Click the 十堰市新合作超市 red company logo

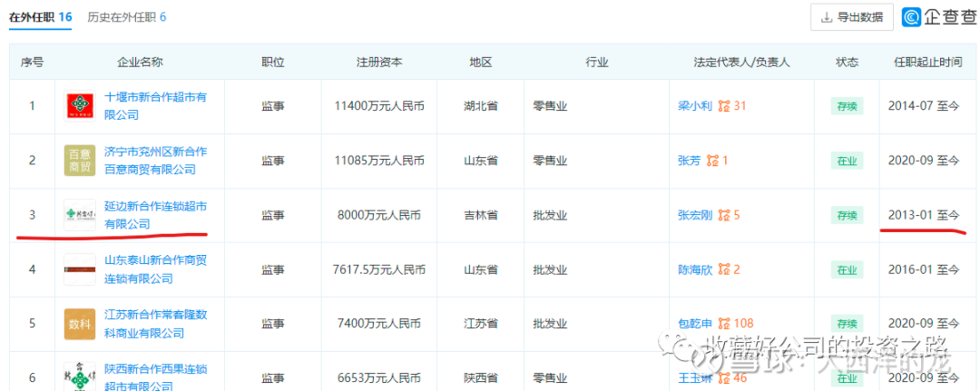click(x=80, y=106)
